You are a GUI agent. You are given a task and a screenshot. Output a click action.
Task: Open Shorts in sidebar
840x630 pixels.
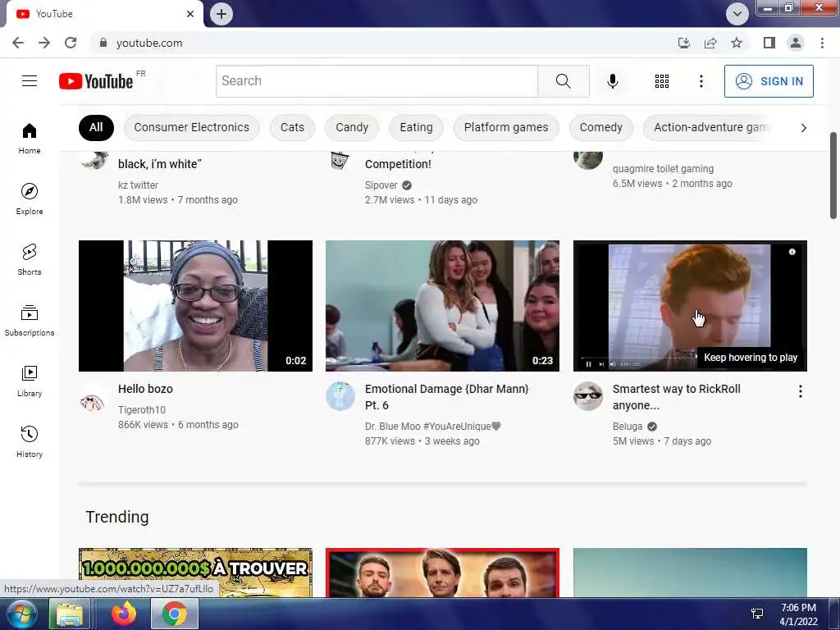[30, 259]
